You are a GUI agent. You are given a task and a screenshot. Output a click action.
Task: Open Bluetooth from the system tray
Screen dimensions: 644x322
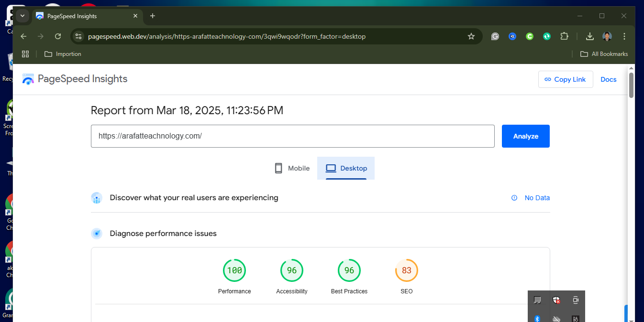pyautogui.click(x=537, y=318)
